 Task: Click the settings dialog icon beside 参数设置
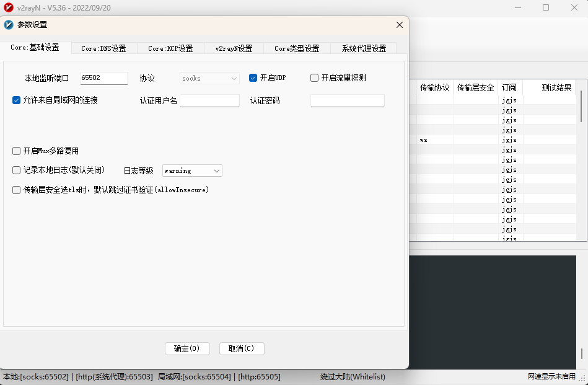(x=9, y=25)
